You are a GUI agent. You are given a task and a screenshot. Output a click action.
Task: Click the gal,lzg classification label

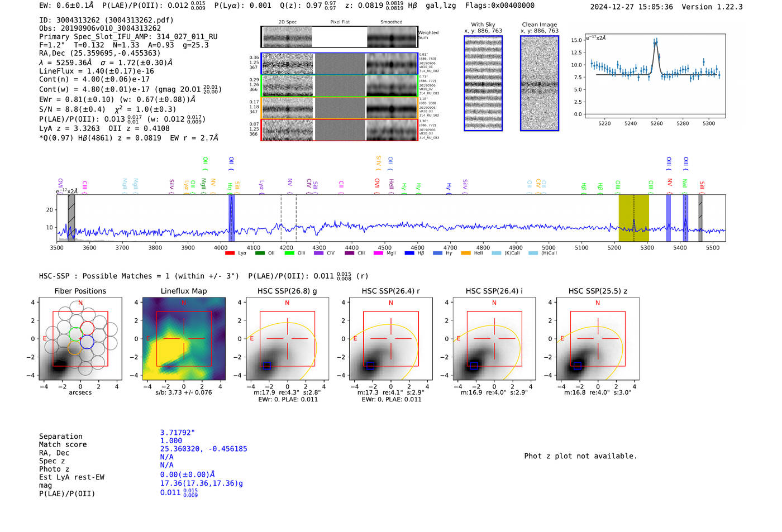point(441,6)
